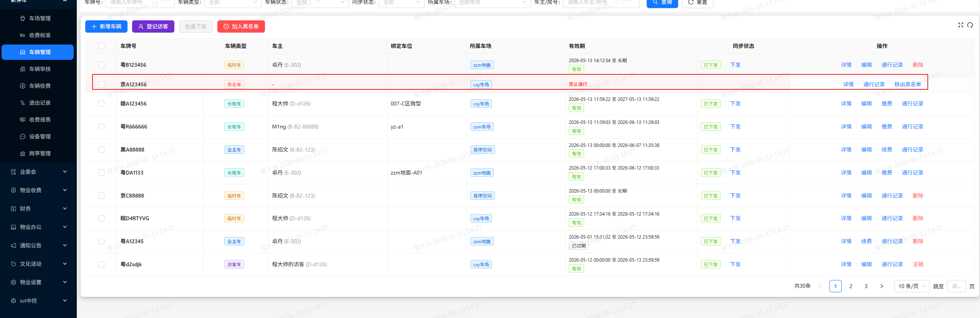Open the iot中控 sidebar menu
Image resolution: width=980 pixels, height=318 pixels.
click(x=38, y=301)
